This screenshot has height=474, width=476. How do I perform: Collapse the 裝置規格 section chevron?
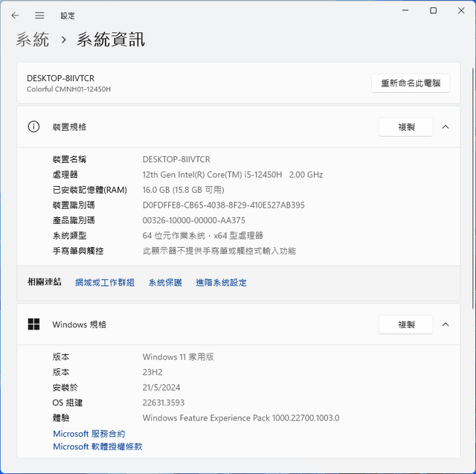446,127
